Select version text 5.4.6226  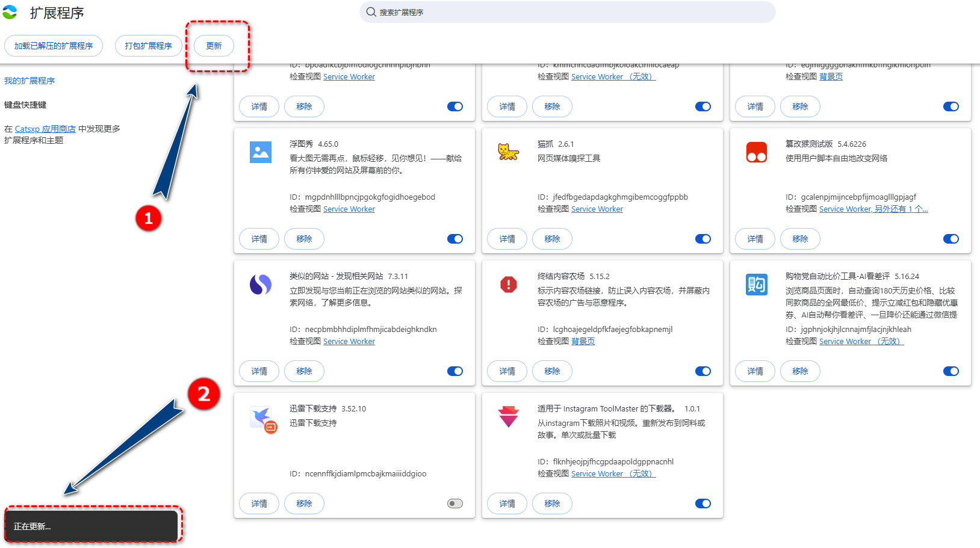pyautogui.click(x=852, y=144)
